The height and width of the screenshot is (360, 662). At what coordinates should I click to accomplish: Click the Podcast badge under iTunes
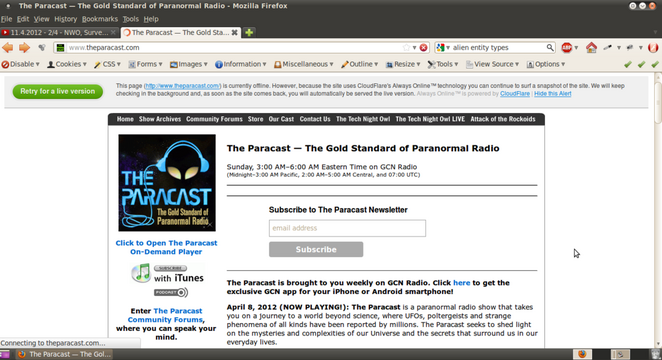click(x=171, y=292)
